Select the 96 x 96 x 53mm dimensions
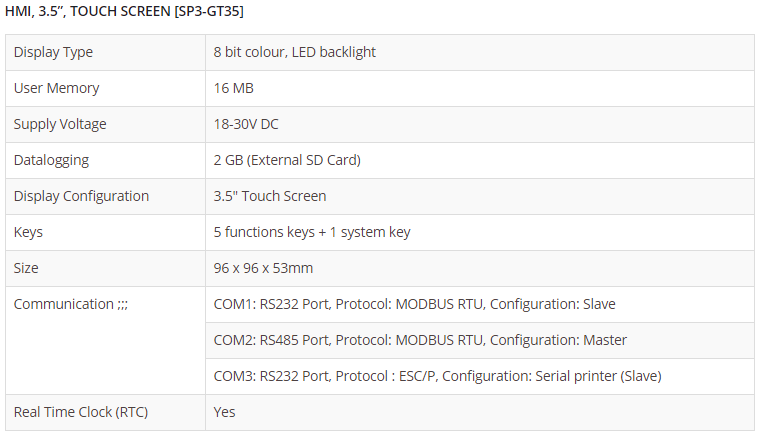This screenshot has height=436, width=759. 265,268
